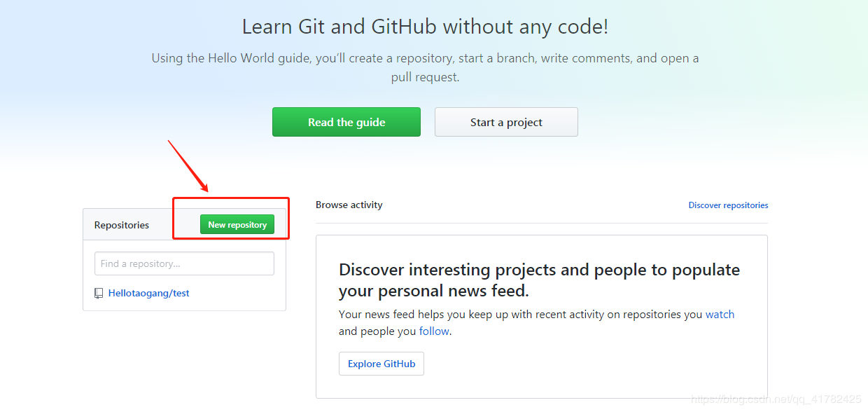
Task: Click the 'pull request.' line of text
Action: point(425,77)
